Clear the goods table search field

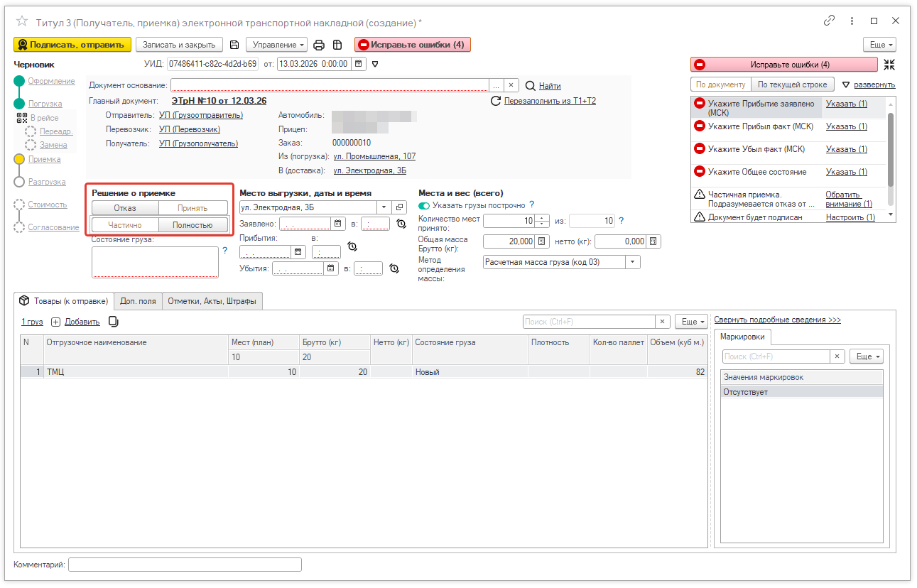pyautogui.click(x=663, y=322)
